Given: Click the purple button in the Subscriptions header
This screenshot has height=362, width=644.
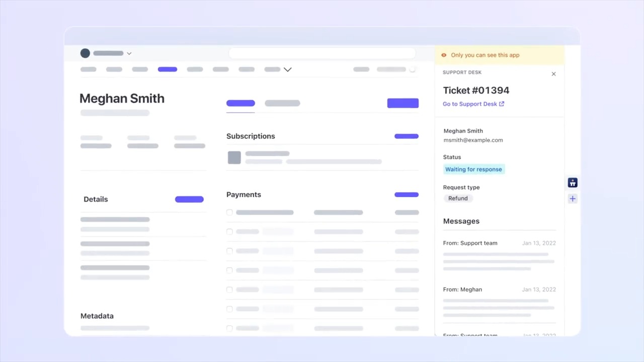Looking at the screenshot, I should (407, 136).
